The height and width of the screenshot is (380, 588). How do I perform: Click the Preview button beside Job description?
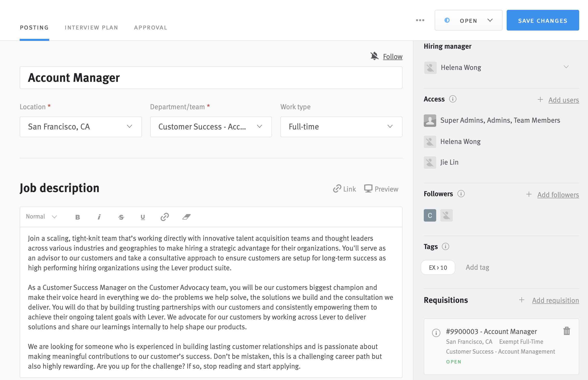point(381,189)
